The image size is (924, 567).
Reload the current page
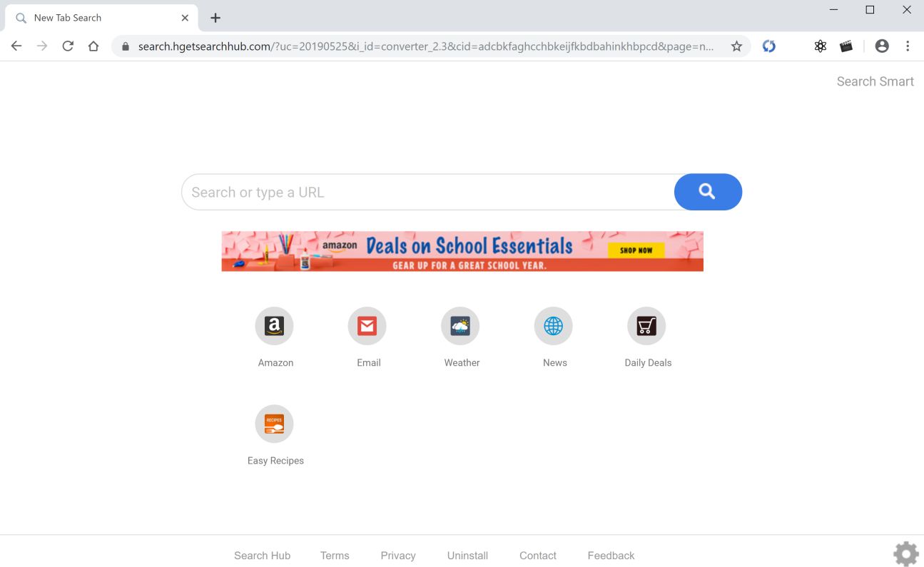click(x=68, y=46)
